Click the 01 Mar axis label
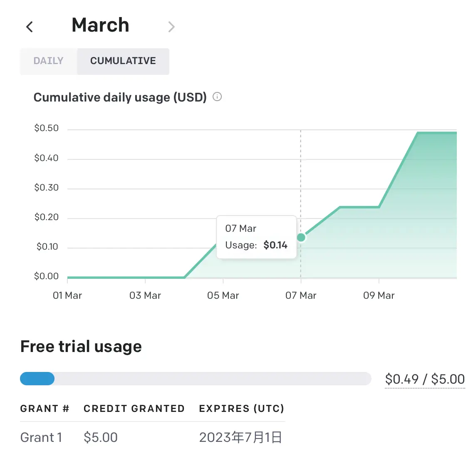Image resolution: width=476 pixels, height=466 pixels. point(67,295)
